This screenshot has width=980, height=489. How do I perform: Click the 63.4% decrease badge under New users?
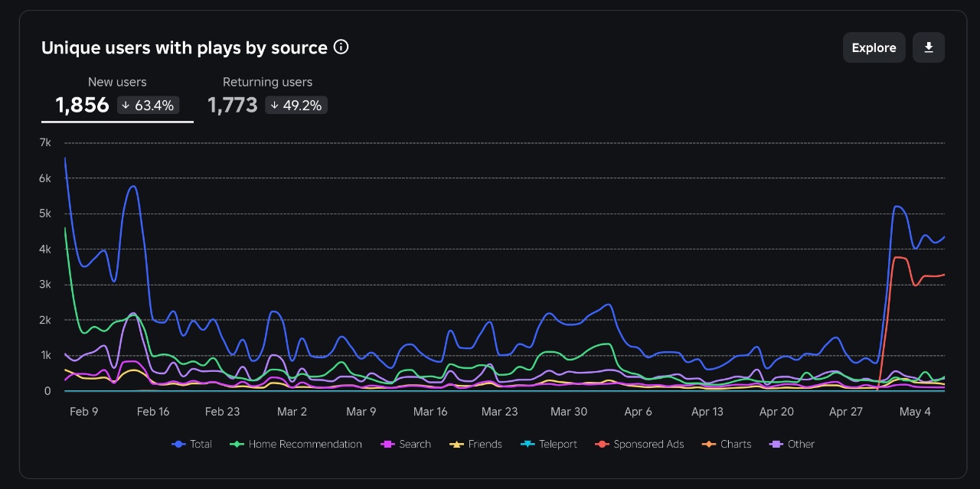(x=148, y=105)
